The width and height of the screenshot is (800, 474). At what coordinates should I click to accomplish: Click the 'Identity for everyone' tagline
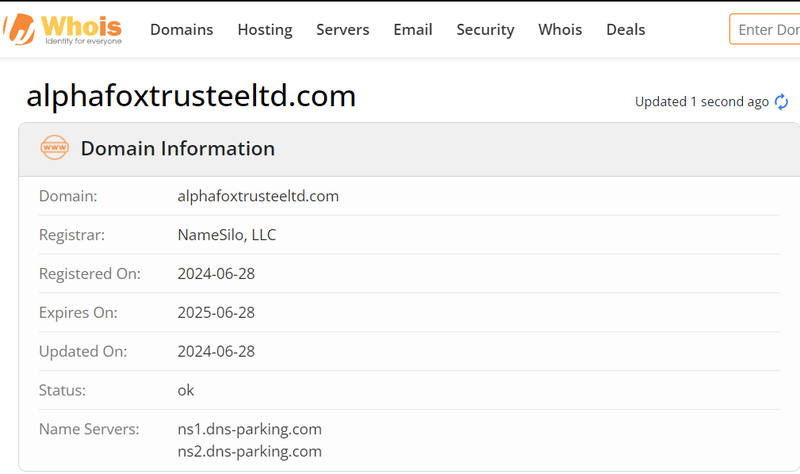tap(84, 41)
